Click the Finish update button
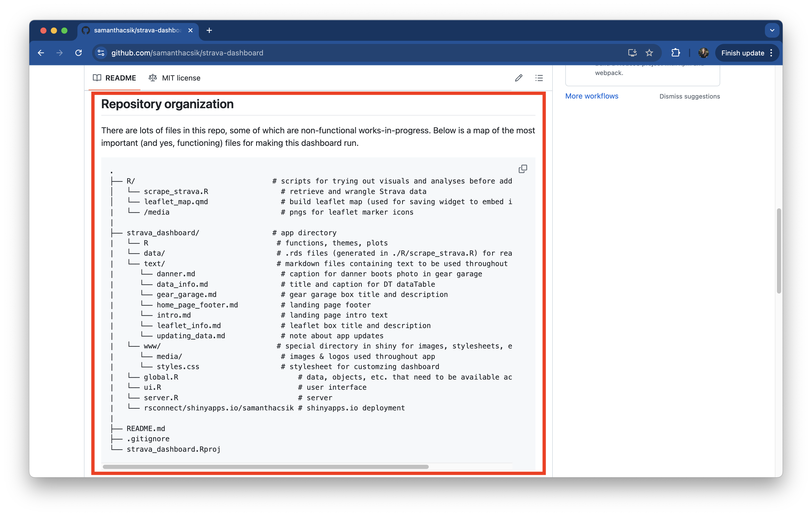The image size is (812, 516). (742, 53)
